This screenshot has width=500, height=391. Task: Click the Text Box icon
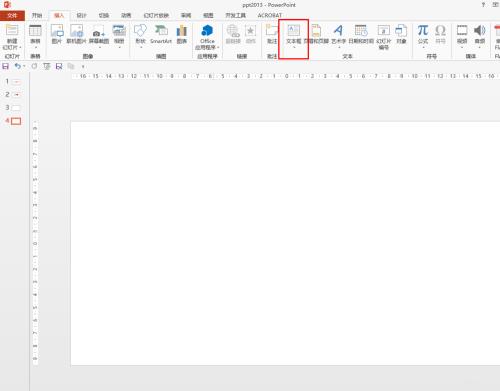[x=293, y=31]
